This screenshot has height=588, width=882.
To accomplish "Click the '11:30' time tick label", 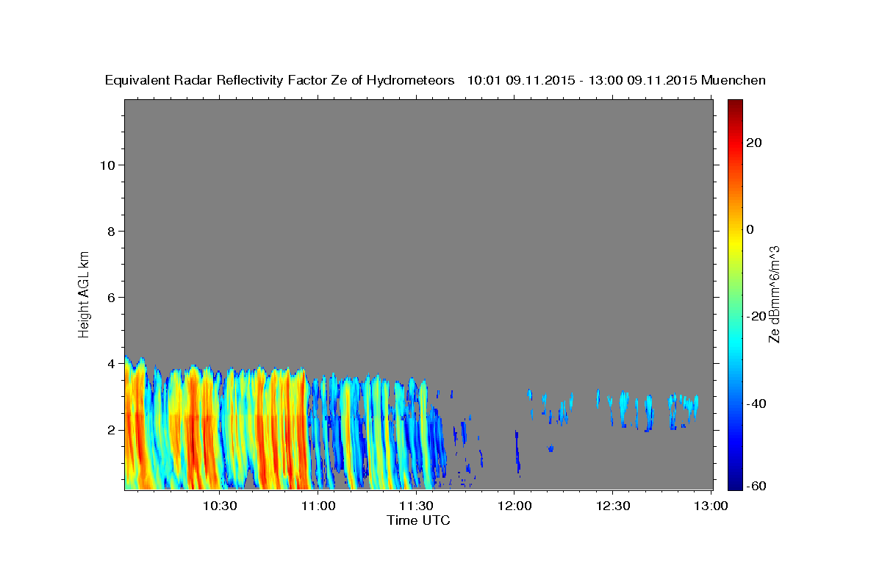I will pyautogui.click(x=417, y=506).
